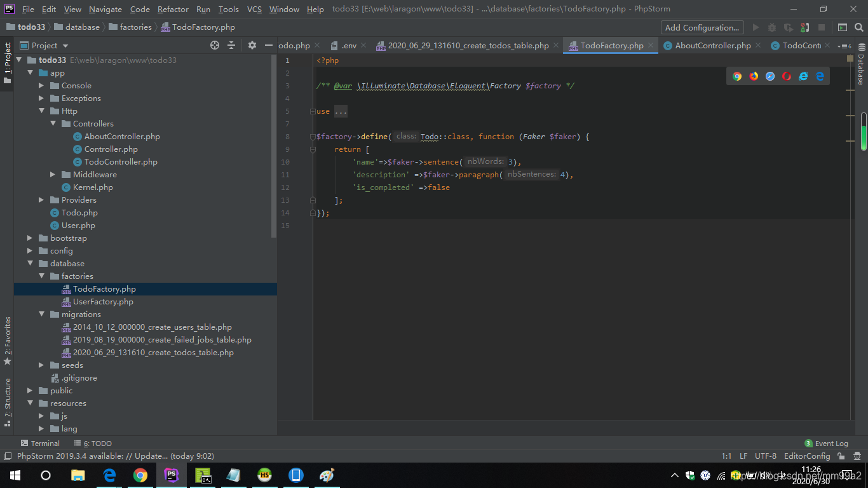Expand the Console folder

[x=41, y=86]
